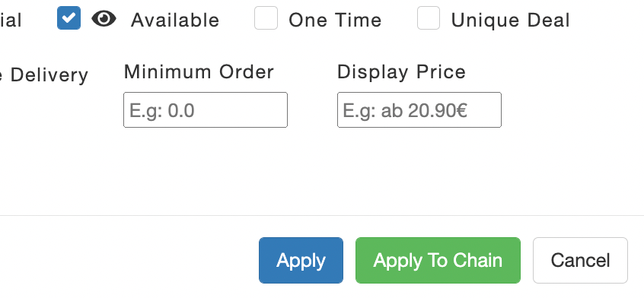Image resolution: width=644 pixels, height=298 pixels.
Task: Click the 'E.g: ab 20.90€' placeholder text
Action: tap(405, 111)
